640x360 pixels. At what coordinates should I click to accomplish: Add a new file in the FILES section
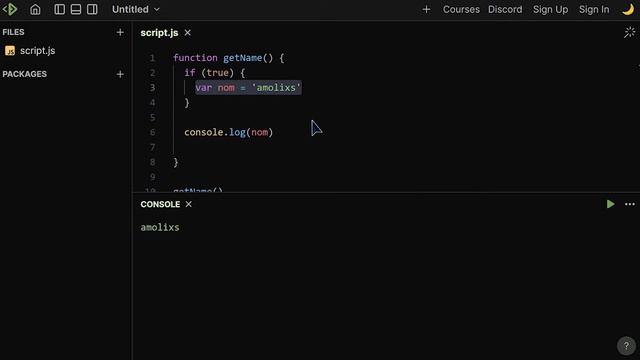pyautogui.click(x=120, y=32)
